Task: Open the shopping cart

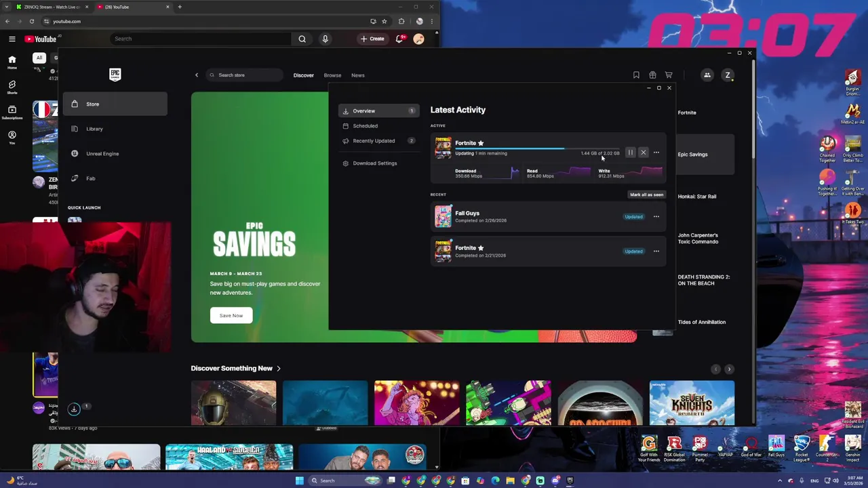Action: pos(669,75)
